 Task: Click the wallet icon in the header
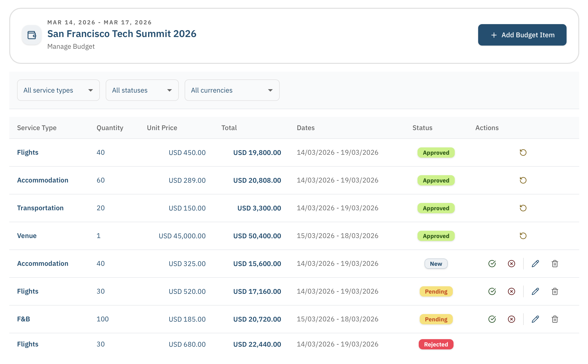[31, 35]
